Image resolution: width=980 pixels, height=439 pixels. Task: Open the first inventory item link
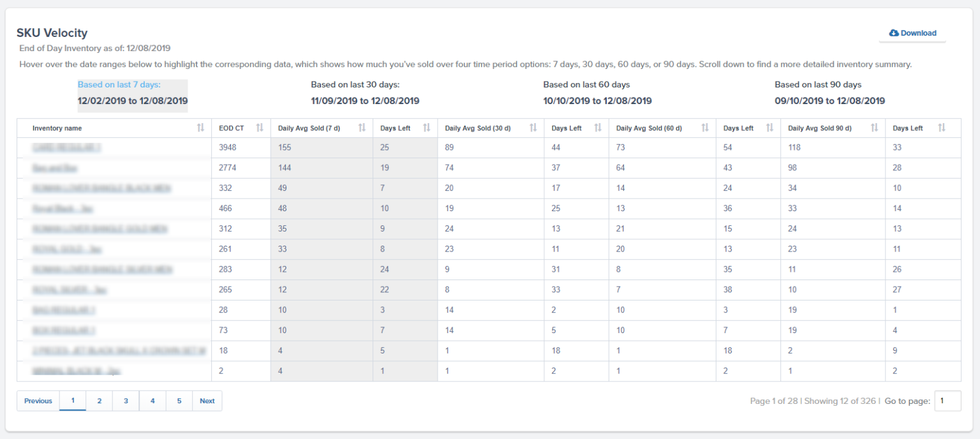tap(67, 147)
